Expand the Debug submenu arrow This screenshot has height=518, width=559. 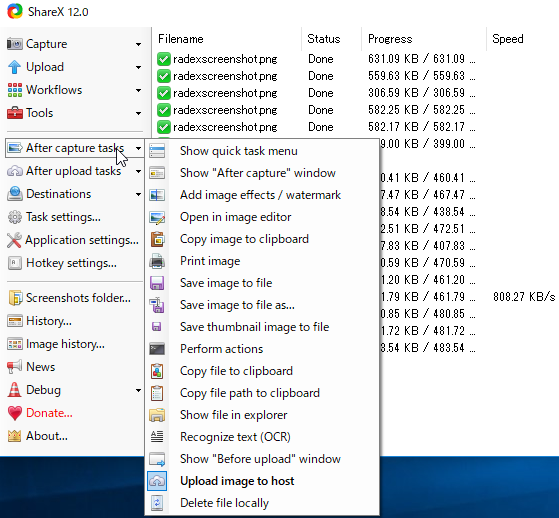coord(138,390)
